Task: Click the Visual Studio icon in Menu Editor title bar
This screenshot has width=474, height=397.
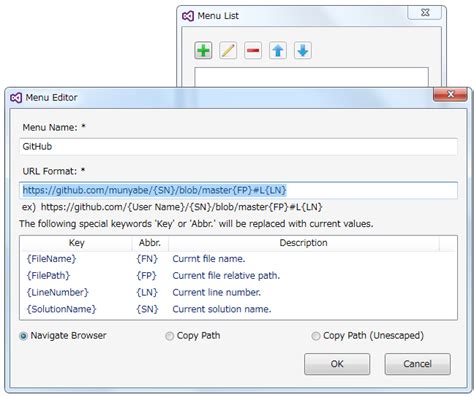Action: tap(16, 98)
